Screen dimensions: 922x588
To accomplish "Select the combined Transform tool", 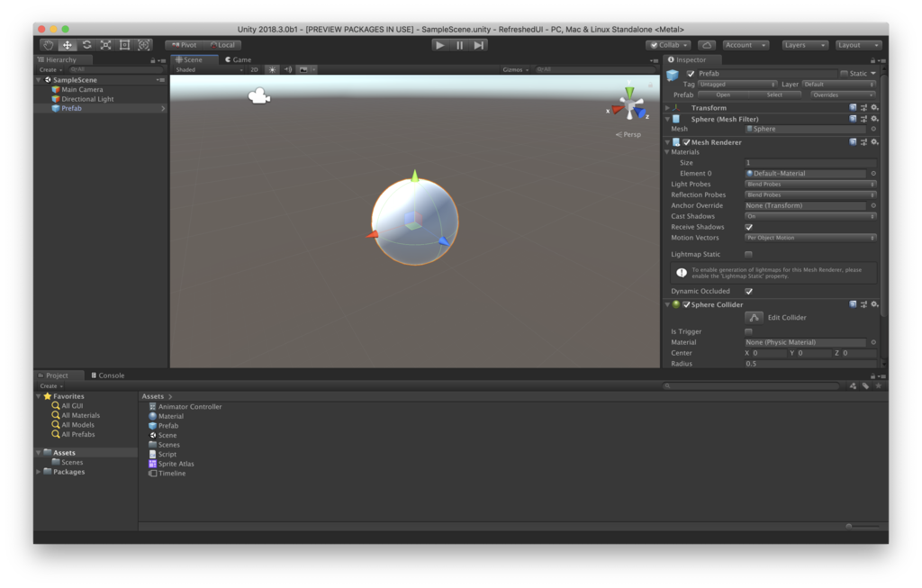I will click(x=143, y=45).
